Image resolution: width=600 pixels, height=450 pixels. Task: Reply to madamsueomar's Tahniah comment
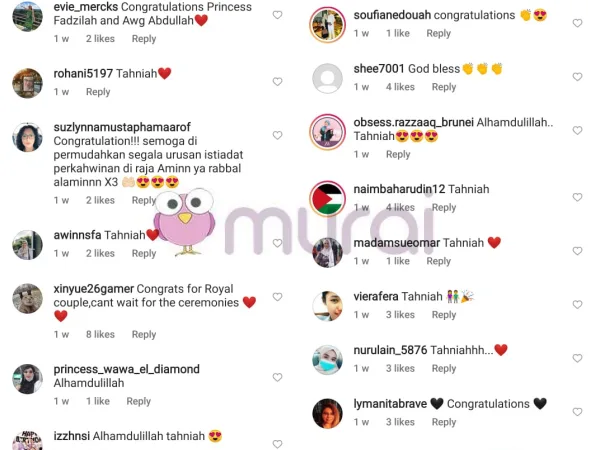point(439,261)
